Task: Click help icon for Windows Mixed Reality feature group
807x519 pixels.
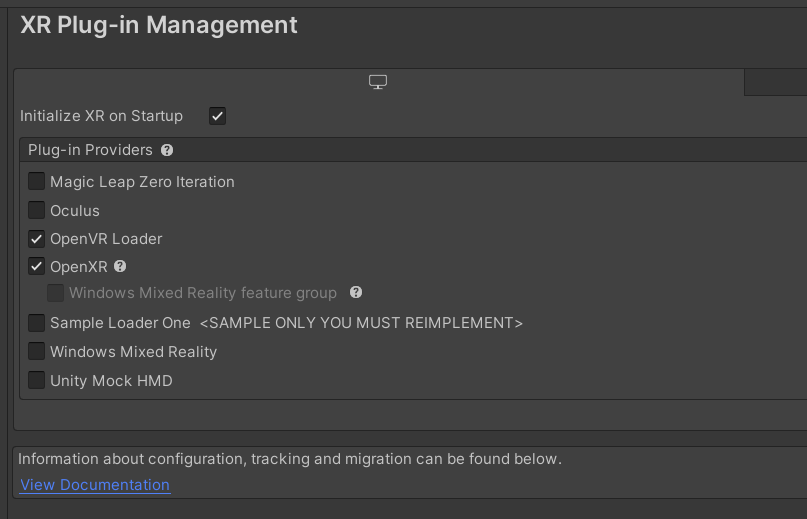Action: click(356, 293)
